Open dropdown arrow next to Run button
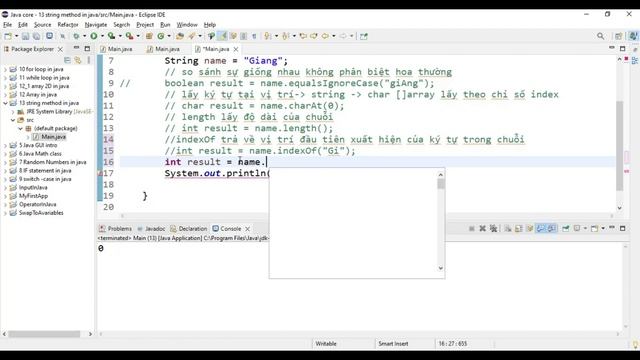 pos(102,36)
